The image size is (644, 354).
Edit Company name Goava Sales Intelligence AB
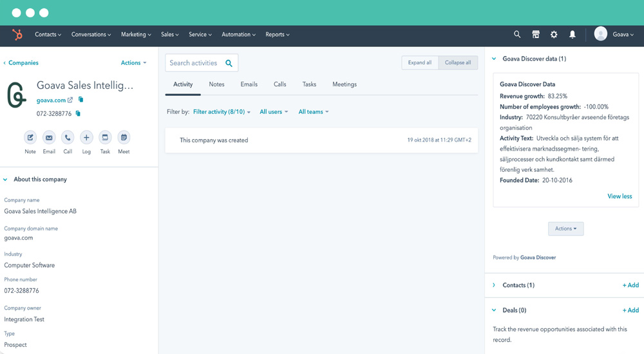40,211
